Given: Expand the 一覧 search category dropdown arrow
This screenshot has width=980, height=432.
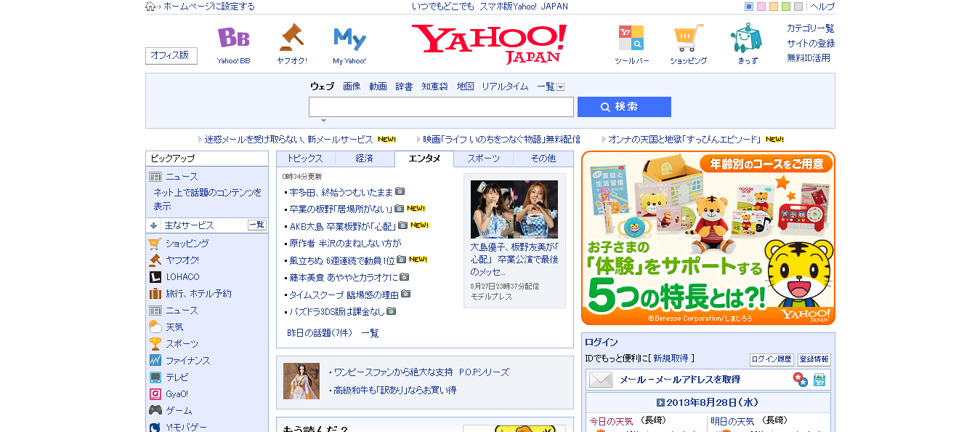Looking at the screenshot, I should click(560, 87).
